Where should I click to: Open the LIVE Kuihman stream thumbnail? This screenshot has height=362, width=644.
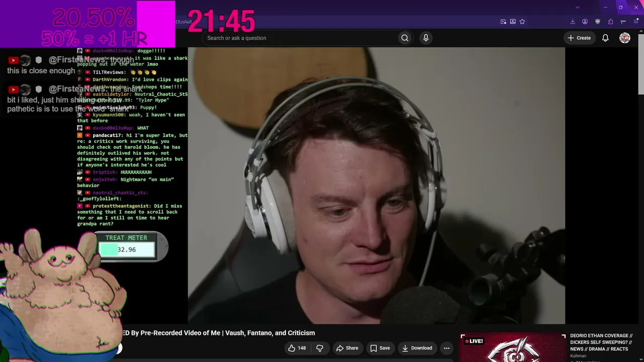coord(513,347)
